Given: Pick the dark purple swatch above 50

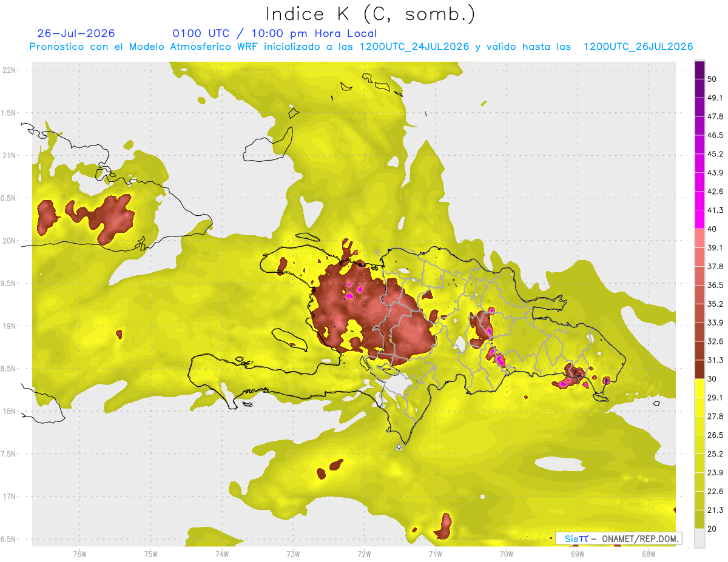Looking at the screenshot, I should (x=699, y=70).
